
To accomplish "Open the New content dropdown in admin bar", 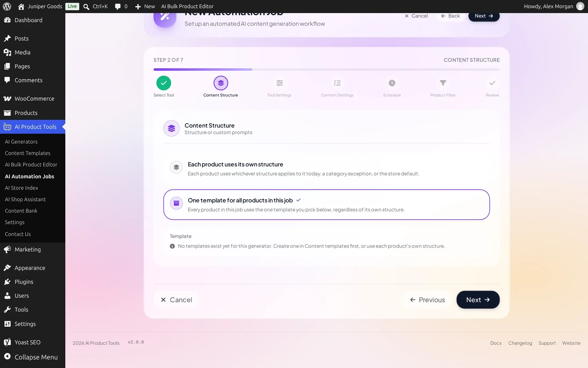I will pos(145,6).
